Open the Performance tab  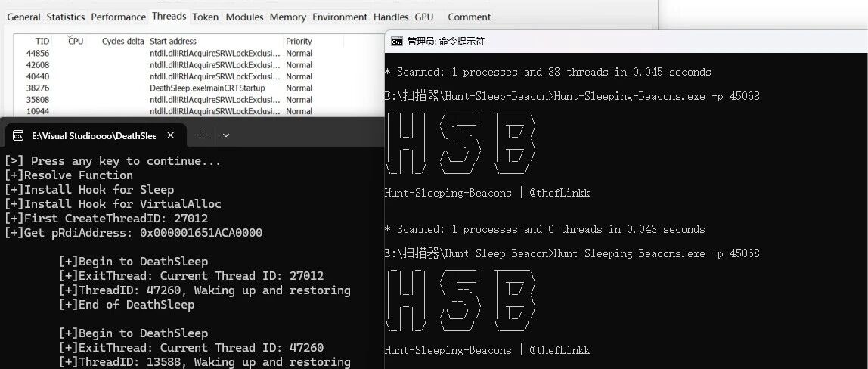coord(118,17)
